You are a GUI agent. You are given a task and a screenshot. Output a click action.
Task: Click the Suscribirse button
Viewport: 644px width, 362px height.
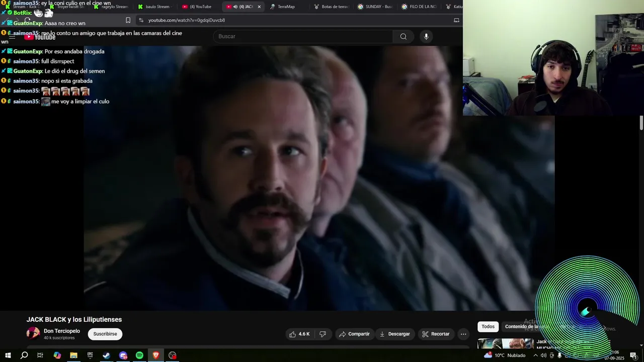point(105,334)
